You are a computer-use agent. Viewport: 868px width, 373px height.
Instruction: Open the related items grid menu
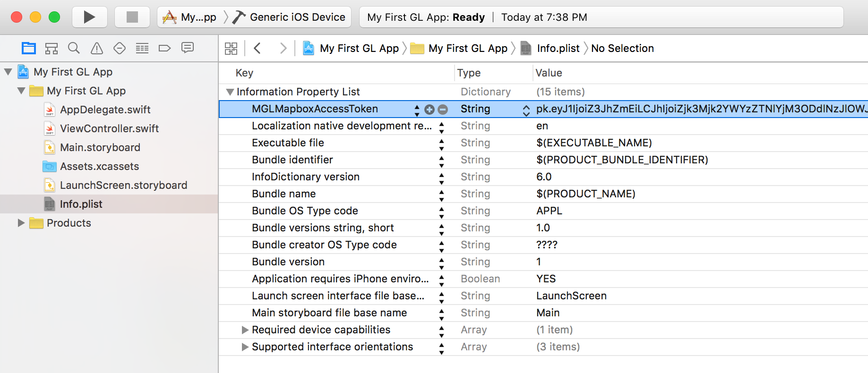[231, 48]
